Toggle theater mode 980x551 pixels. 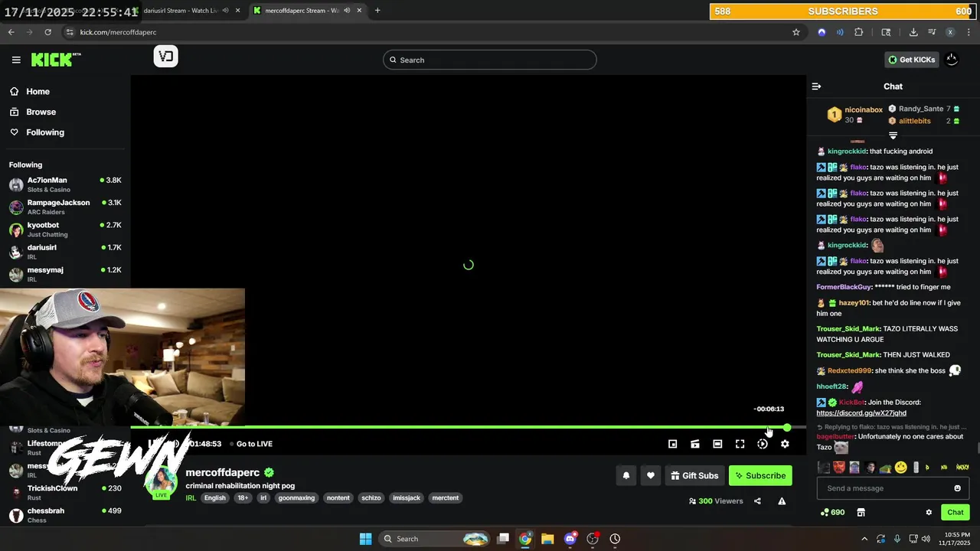pos(717,444)
